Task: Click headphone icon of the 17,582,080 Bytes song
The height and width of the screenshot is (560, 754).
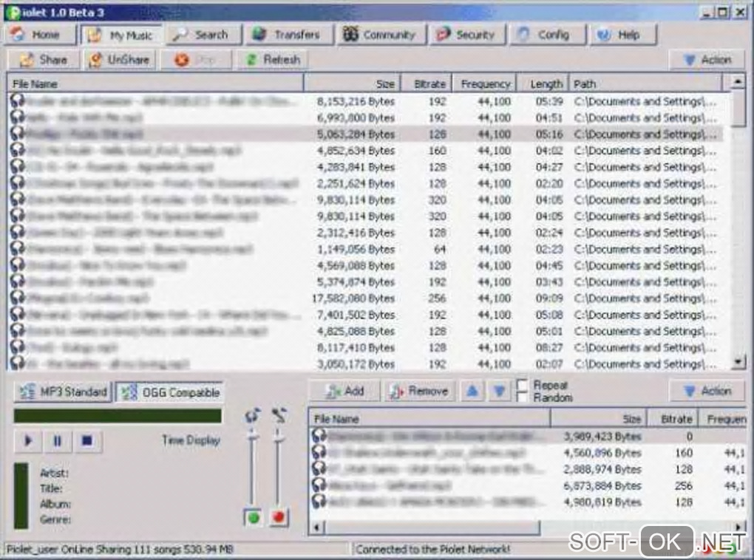Action: [17, 298]
